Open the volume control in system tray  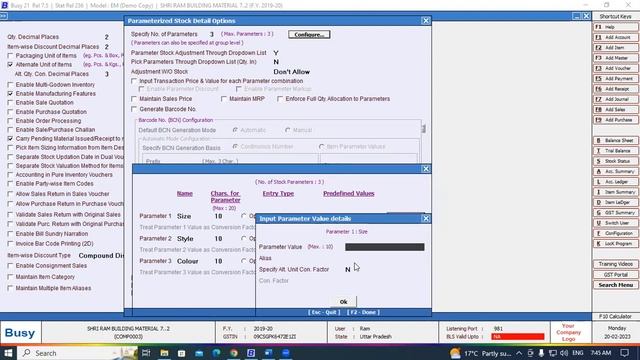[x=564, y=353]
